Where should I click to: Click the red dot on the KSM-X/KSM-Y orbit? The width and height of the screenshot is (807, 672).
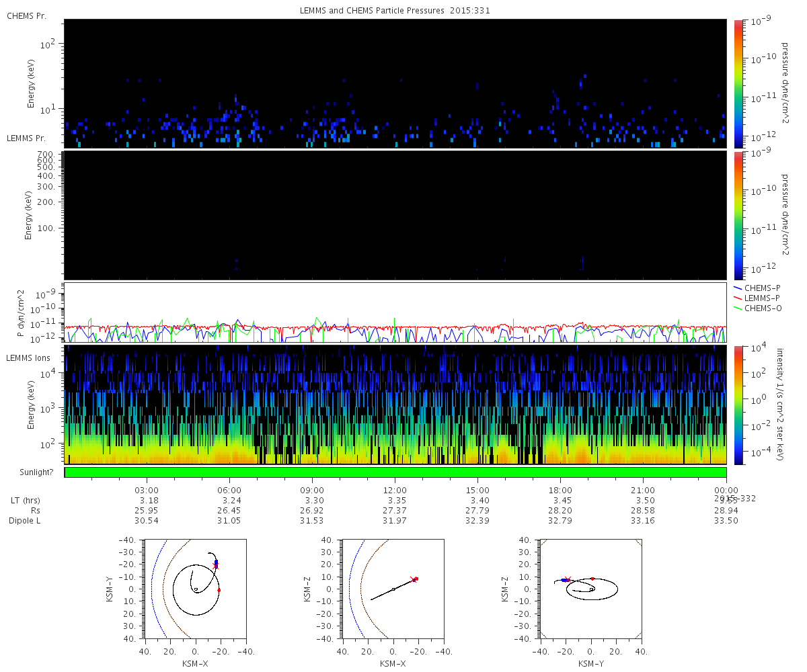219,590
